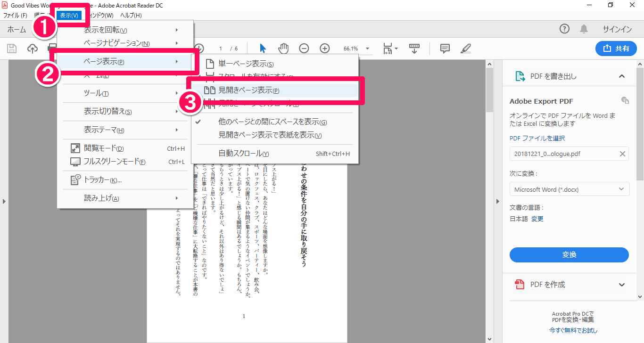The image size is (644, 343).
Task: Open 表示を回転 submenu
Action: click(125, 30)
